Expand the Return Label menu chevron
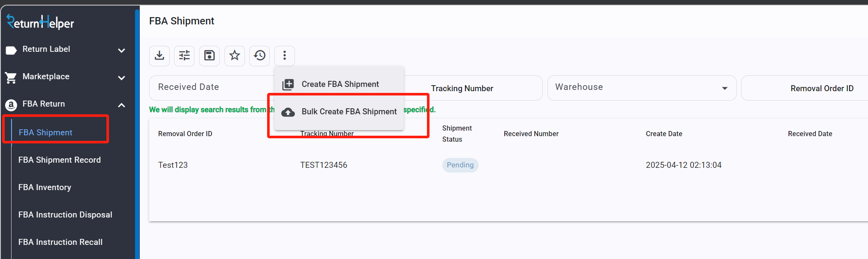 click(x=121, y=51)
